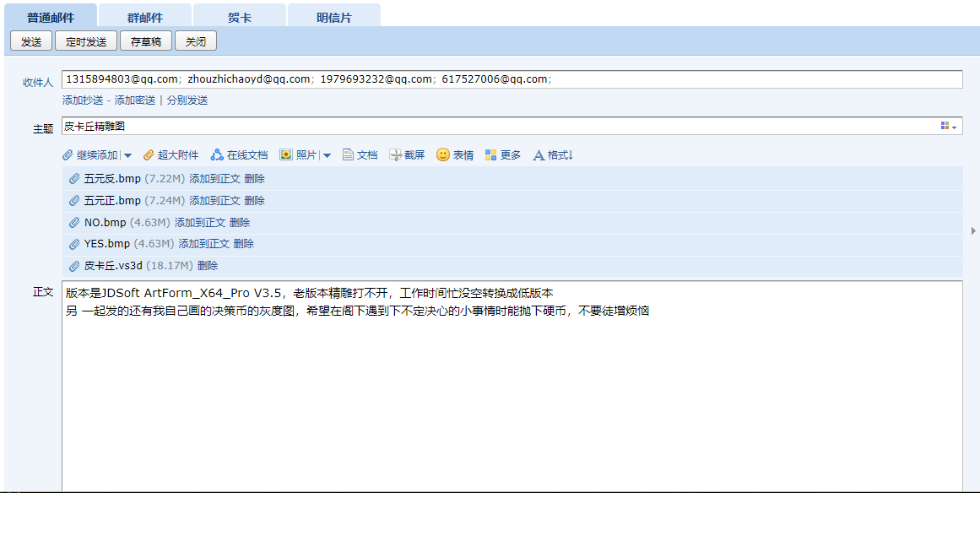Click the 五元正.bmp file name
Viewport: 980px width, 547px height.
[112, 201]
